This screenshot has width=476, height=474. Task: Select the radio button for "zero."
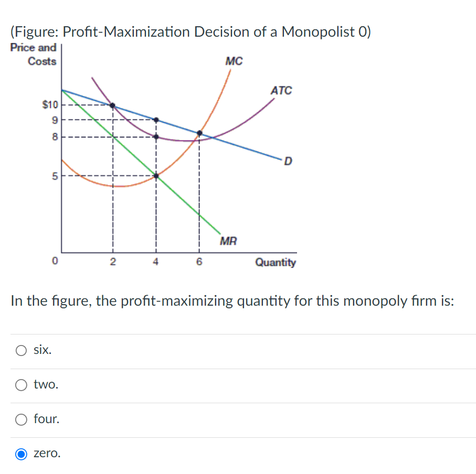point(20,454)
